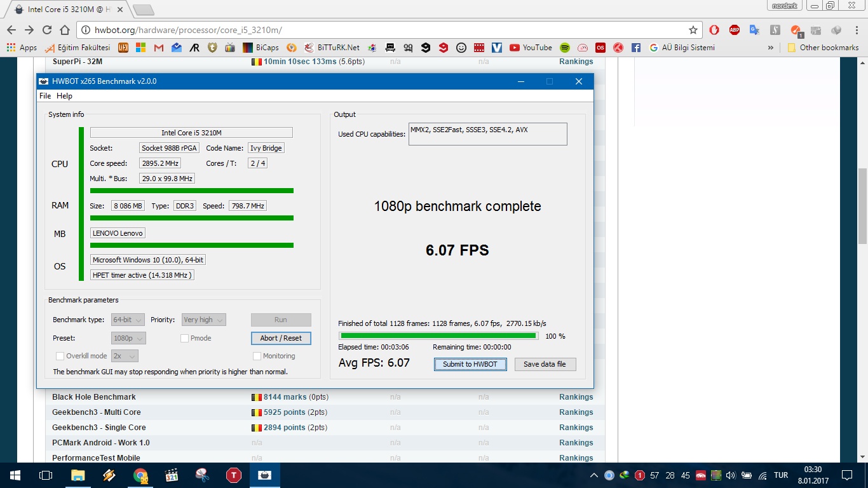
Task: Open Media Player Classic from taskbar
Action: [172, 475]
